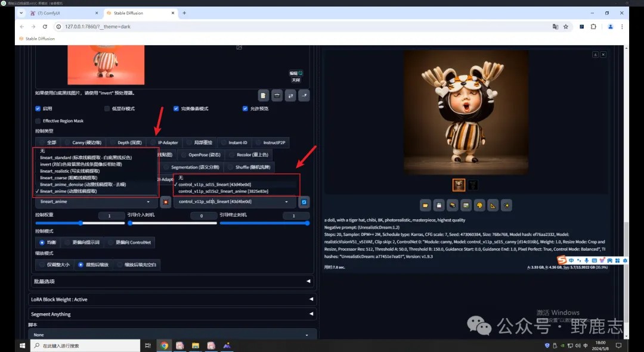Select the OpenPose (姿态) control type
644x352 pixels.
(x=201, y=155)
